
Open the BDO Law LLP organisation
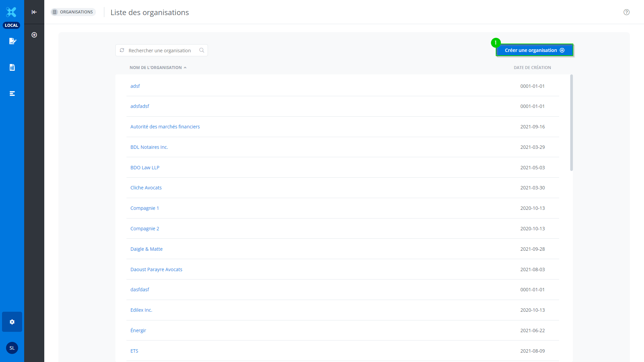click(x=145, y=168)
